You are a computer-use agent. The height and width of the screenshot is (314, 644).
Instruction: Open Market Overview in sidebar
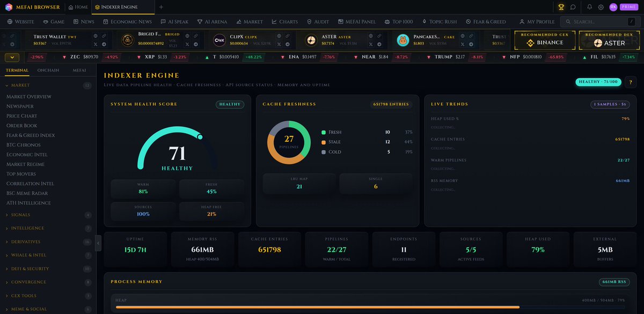click(29, 97)
